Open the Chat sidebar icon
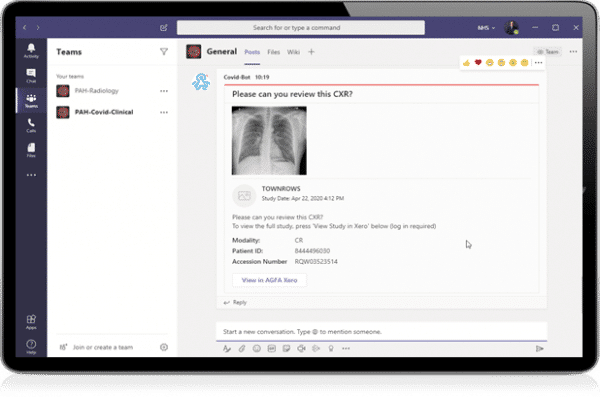600x397 pixels. click(x=31, y=75)
